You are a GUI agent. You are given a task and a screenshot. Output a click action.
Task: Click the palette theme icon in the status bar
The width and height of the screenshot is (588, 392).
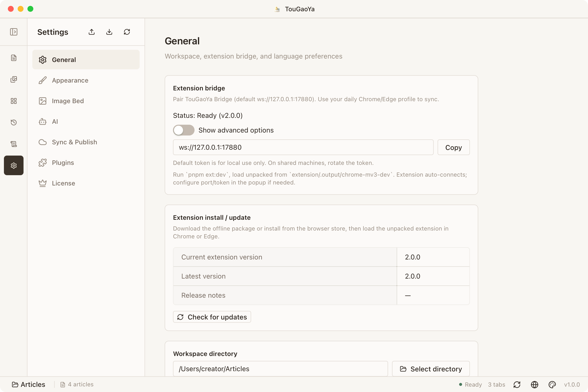tap(552, 384)
